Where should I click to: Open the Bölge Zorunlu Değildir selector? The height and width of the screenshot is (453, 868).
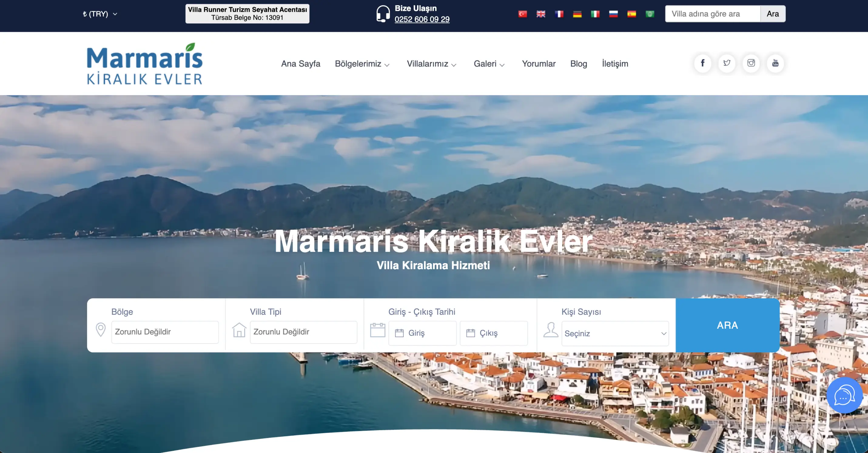tap(165, 332)
